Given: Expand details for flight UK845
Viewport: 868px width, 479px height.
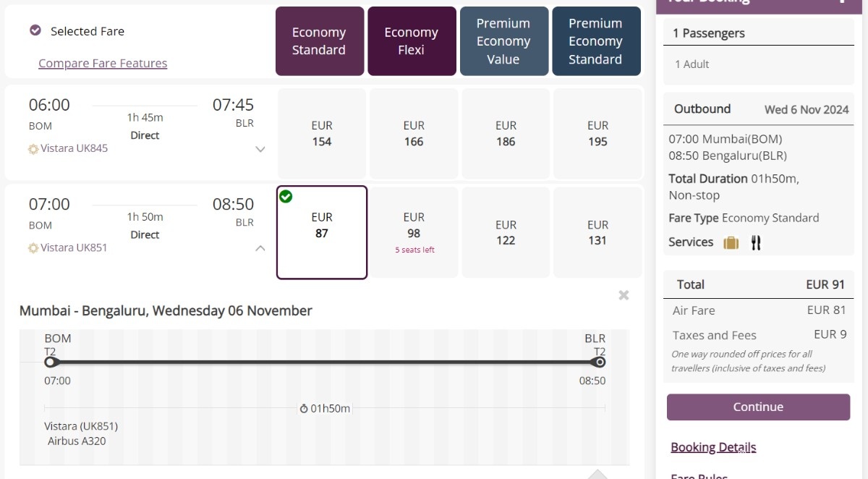Looking at the screenshot, I should pyautogui.click(x=260, y=149).
